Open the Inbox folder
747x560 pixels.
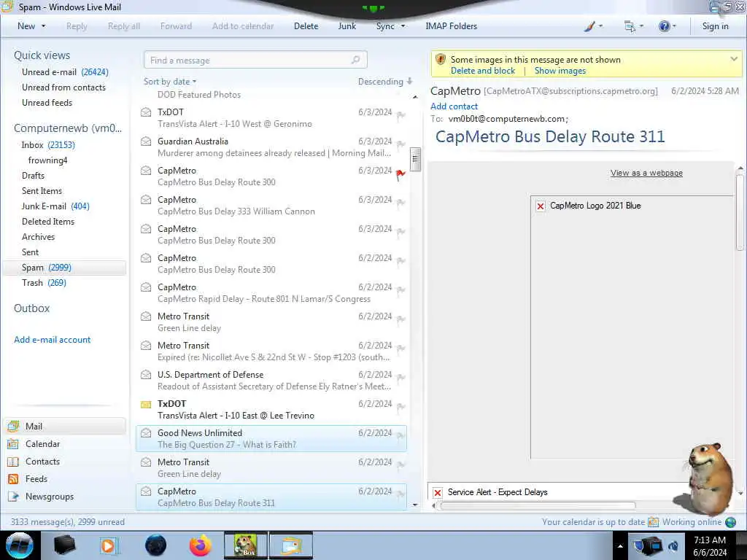[48, 145]
